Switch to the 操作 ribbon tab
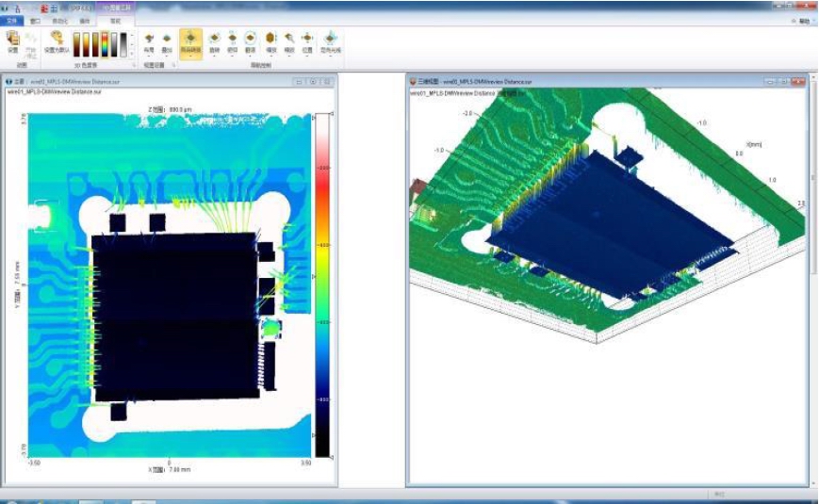This screenshot has width=819, height=504. coord(84,21)
